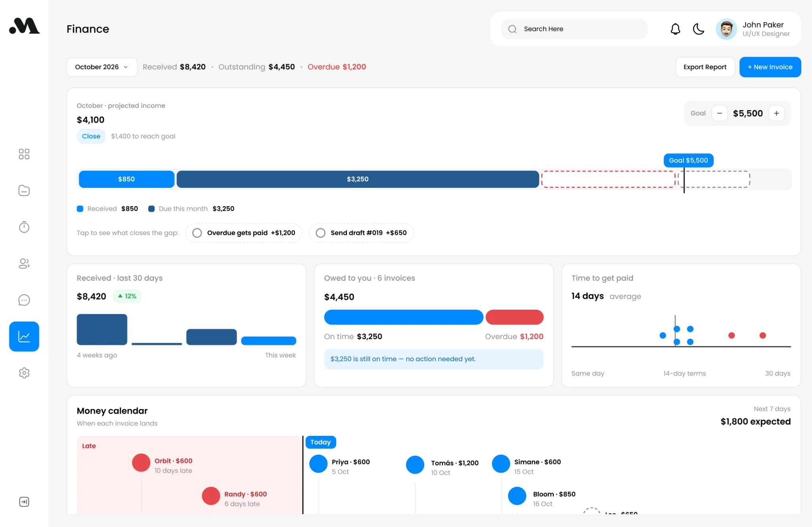Image resolution: width=812 pixels, height=527 pixels.
Task: Focus the Search Here field
Action: click(574, 29)
